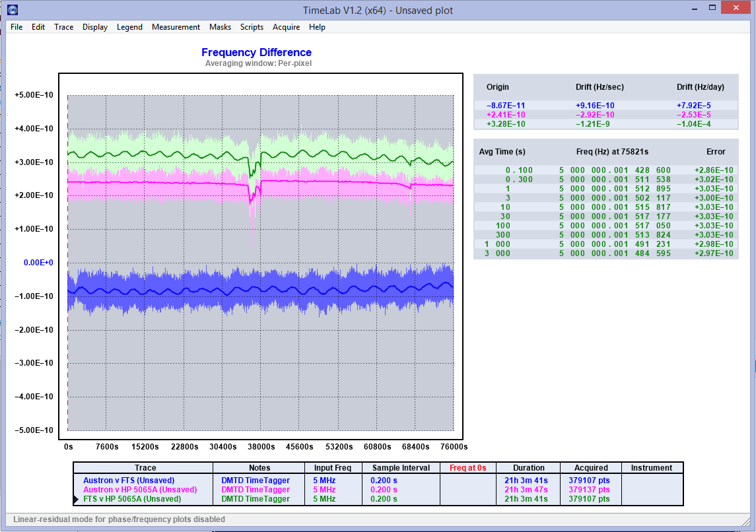Click the error value +2.97E−10 in last row

(714, 253)
